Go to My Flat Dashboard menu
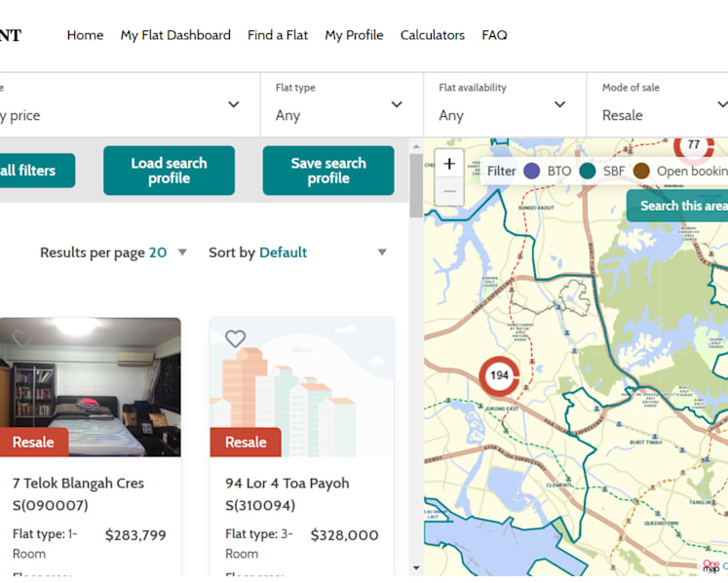728x583 pixels. click(175, 35)
